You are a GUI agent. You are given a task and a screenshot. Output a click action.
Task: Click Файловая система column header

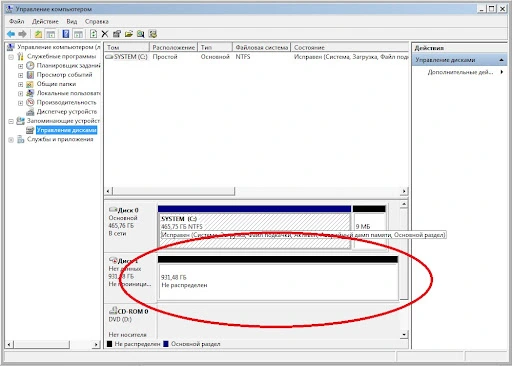[262, 47]
